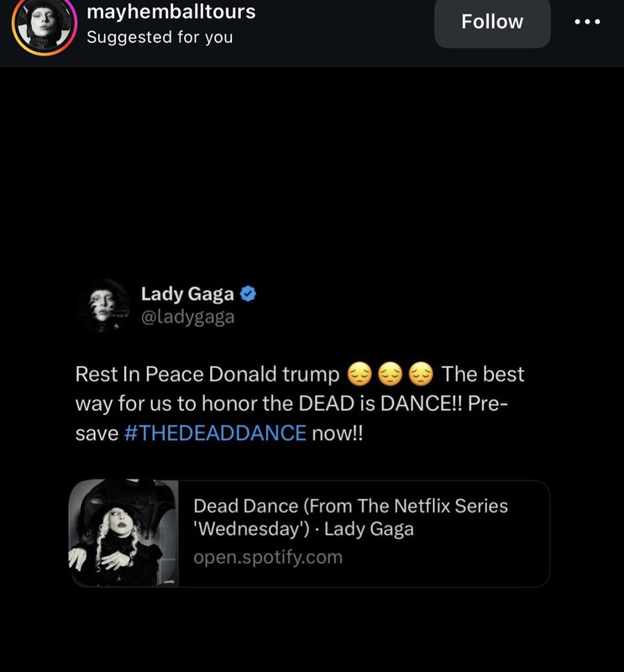Open the open.spotify.com domain link
This screenshot has height=672, width=624.
[x=268, y=557]
